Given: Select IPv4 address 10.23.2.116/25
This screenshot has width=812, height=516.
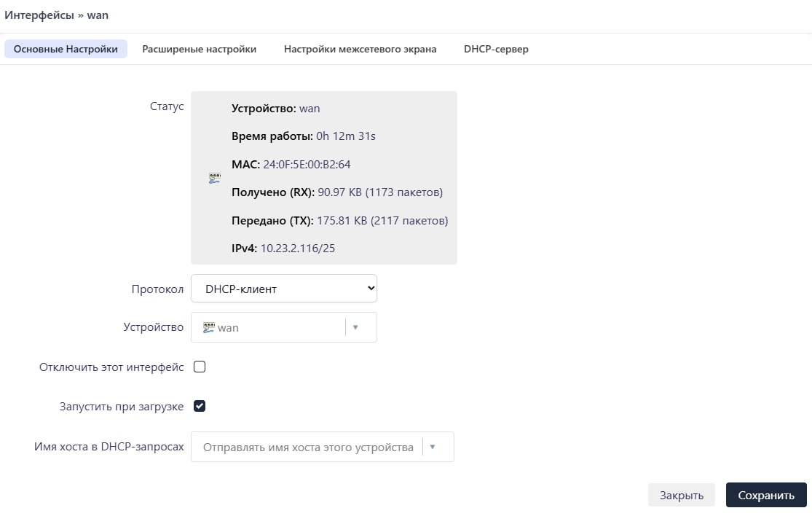Looking at the screenshot, I should point(298,248).
